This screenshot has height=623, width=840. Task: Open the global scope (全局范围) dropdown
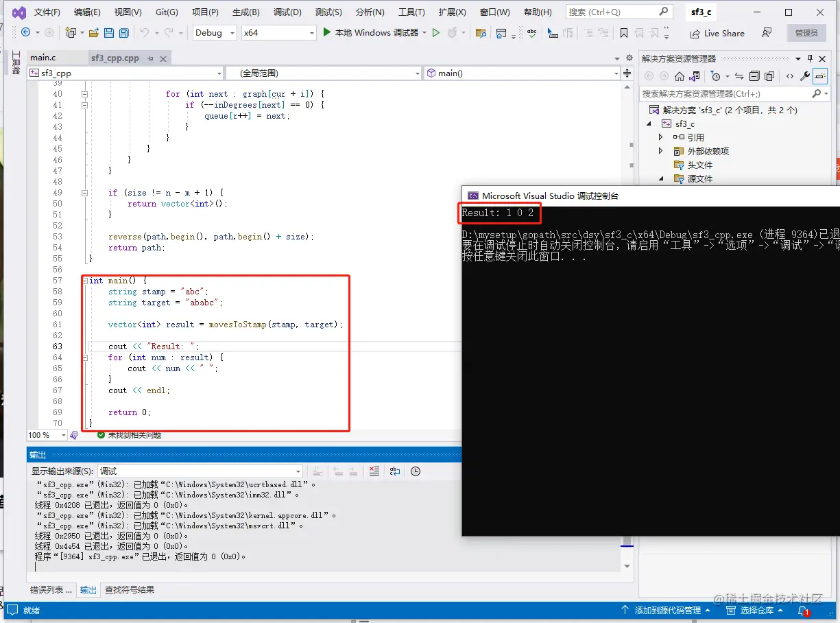pos(323,73)
